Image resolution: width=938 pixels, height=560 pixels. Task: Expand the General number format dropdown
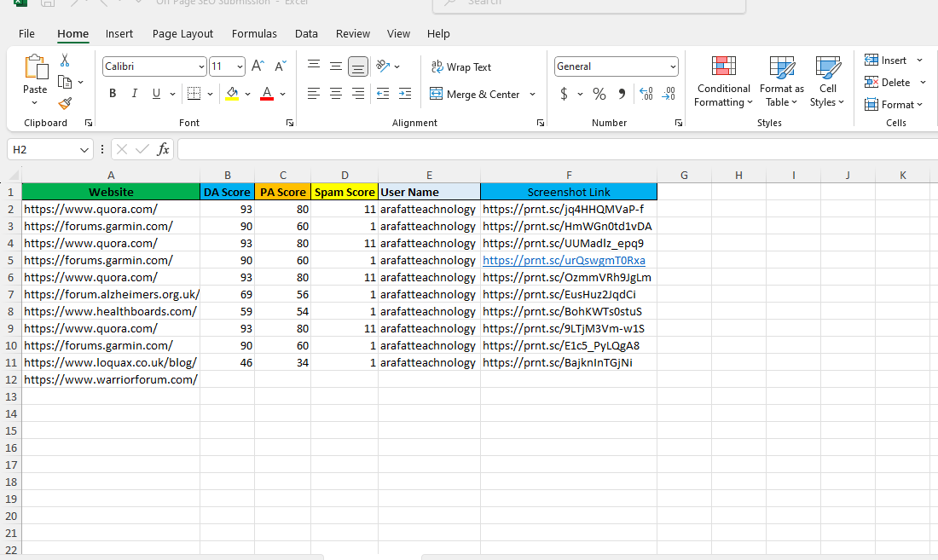pyautogui.click(x=673, y=67)
